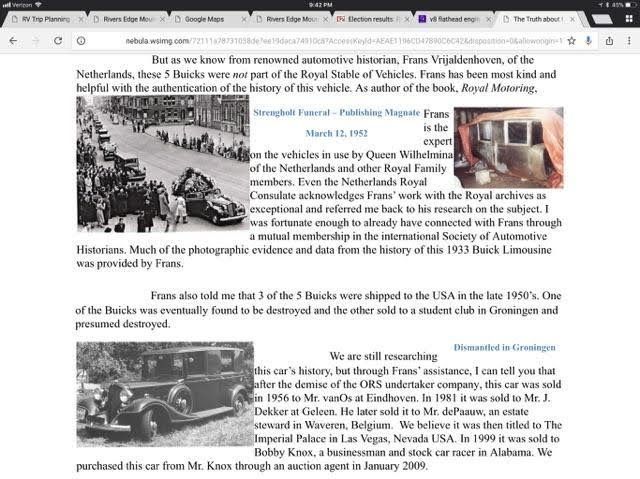
Task: Close the v8 flathead engine tab
Action: click(488, 19)
